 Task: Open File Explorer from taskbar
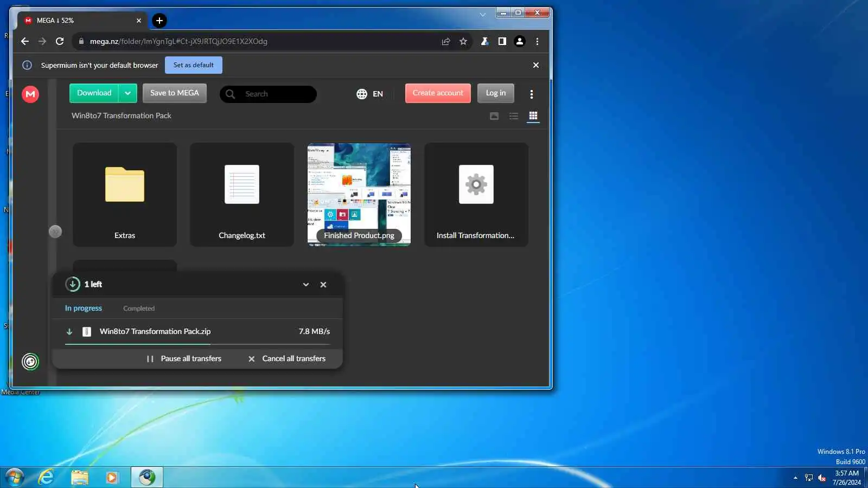(x=79, y=477)
